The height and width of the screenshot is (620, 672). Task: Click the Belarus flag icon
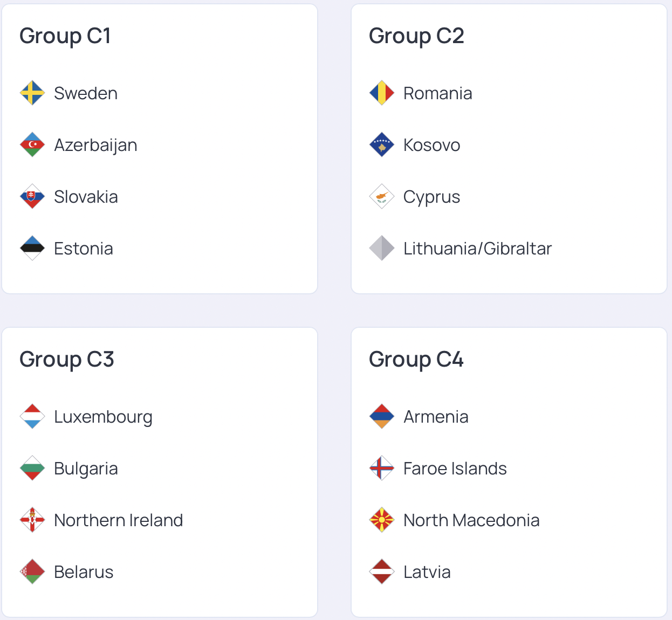[32, 572]
